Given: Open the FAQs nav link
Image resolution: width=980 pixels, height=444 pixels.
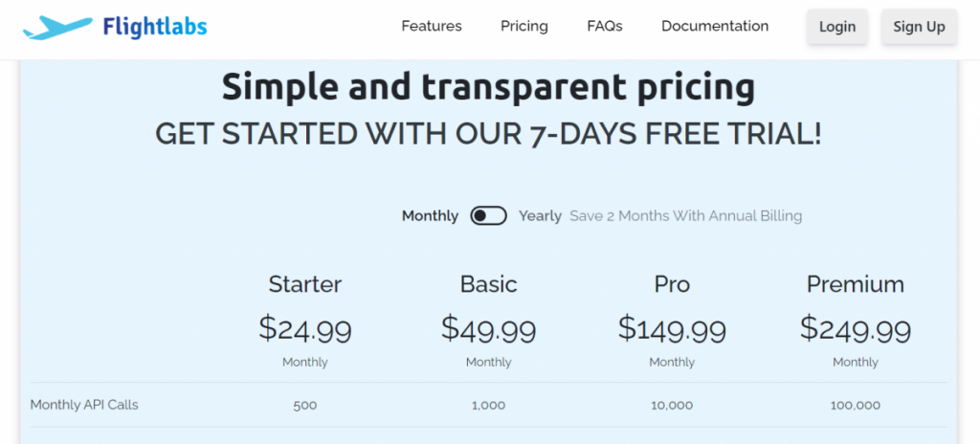Looking at the screenshot, I should [x=605, y=26].
